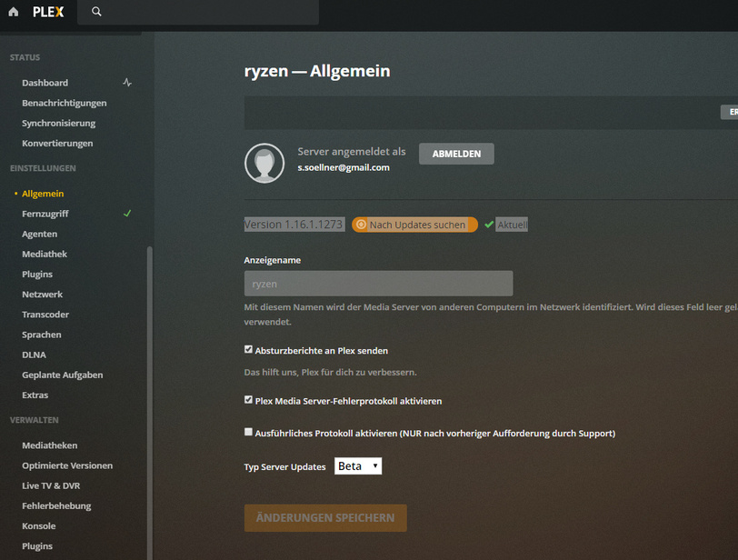Open Mediathek settings
Screen dimensions: 738x560
(x=45, y=255)
